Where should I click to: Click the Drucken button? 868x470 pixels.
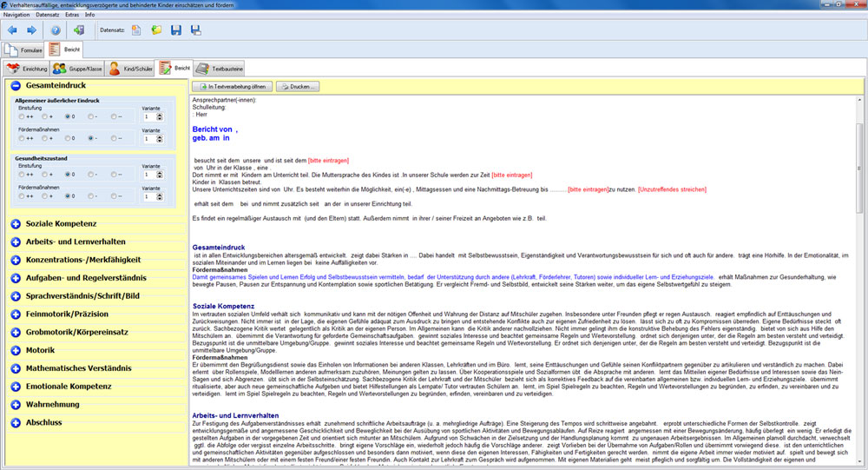[x=297, y=87]
